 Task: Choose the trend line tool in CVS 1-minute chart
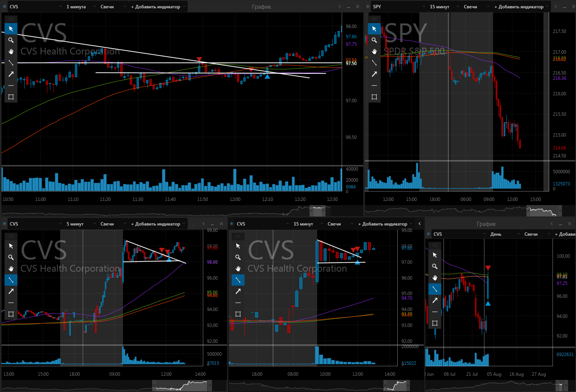[11, 63]
